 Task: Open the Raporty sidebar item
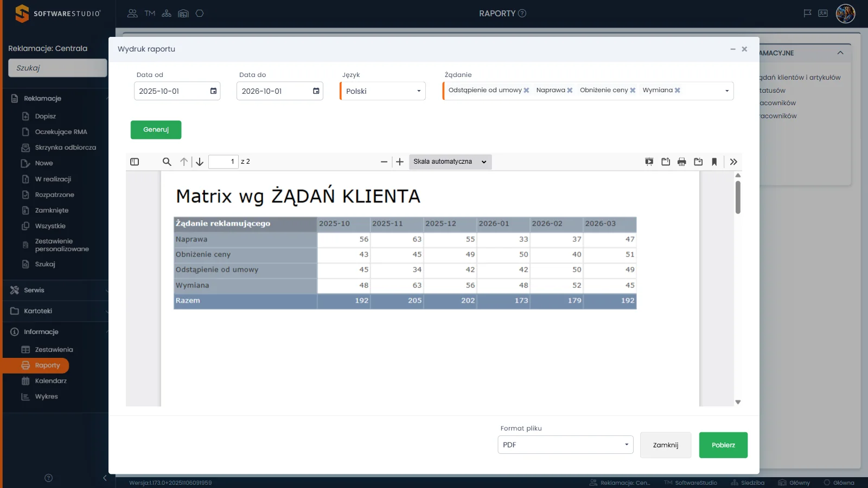click(x=36, y=365)
